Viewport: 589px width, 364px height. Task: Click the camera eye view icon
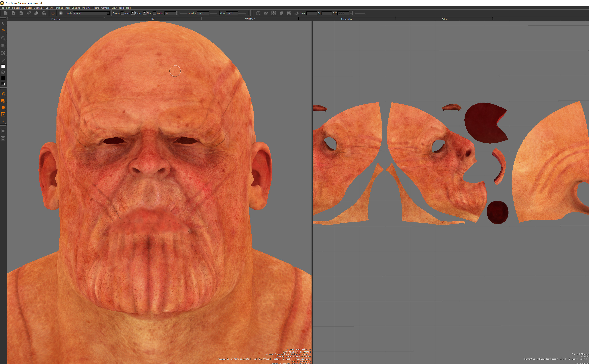click(266, 13)
